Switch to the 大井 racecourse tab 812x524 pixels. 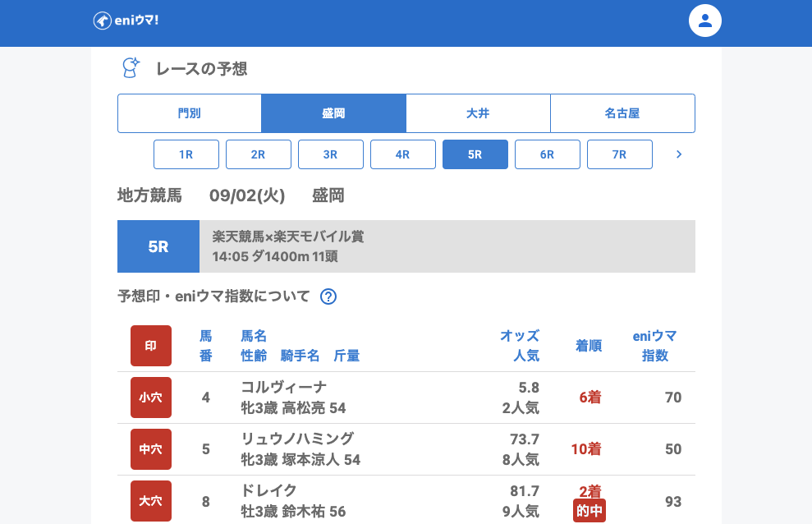click(x=478, y=113)
